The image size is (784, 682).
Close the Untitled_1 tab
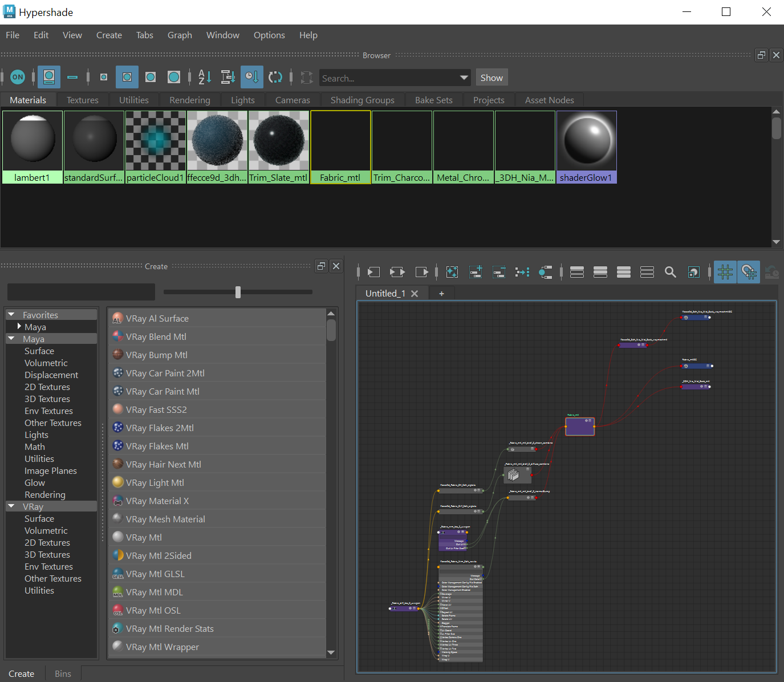pos(415,293)
